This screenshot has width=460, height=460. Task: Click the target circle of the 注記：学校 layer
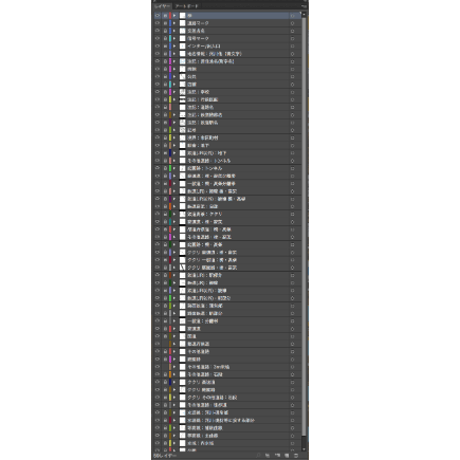(x=292, y=92)
